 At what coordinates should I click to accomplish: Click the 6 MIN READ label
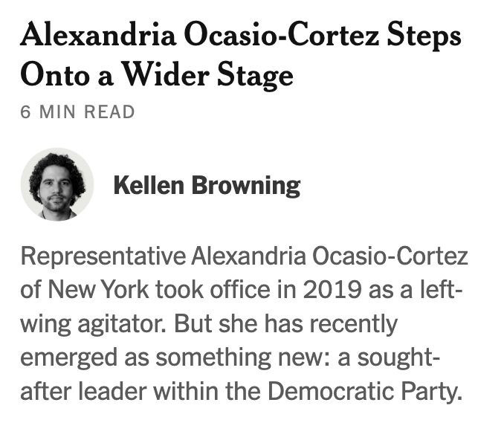77,112
